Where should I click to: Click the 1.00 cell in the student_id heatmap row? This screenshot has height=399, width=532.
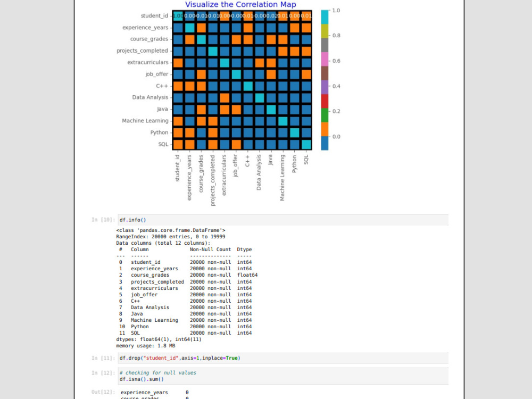(x=178, y=16)
